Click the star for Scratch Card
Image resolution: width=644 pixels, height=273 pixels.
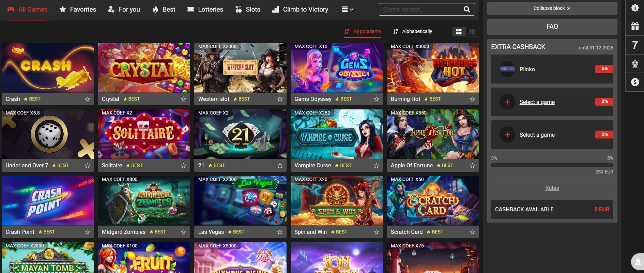472,232
